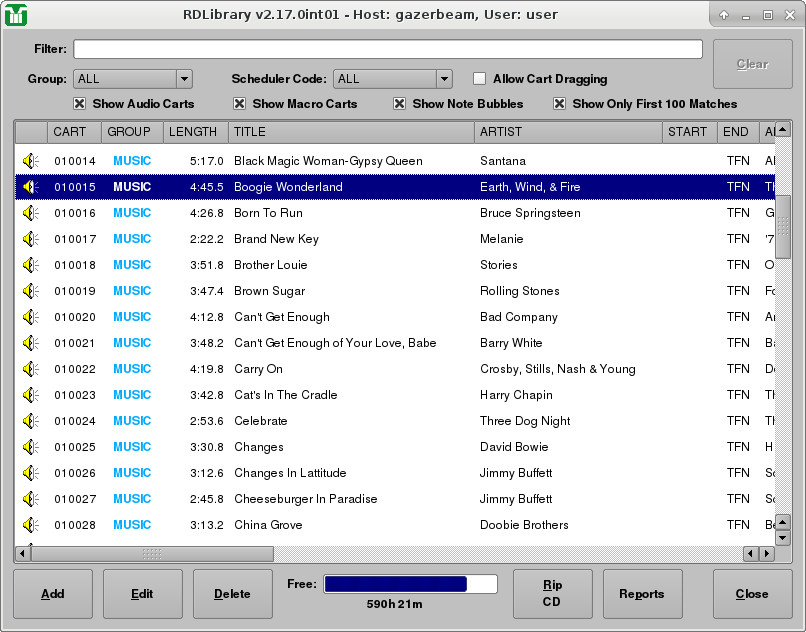Click the horizontal scrollbar right arrow
806x632 pixels.
click(767, 554)
